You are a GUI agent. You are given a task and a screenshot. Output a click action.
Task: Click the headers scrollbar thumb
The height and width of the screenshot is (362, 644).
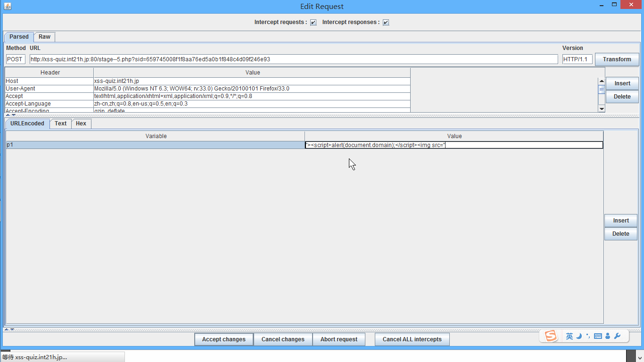click(x=602, y=89)
